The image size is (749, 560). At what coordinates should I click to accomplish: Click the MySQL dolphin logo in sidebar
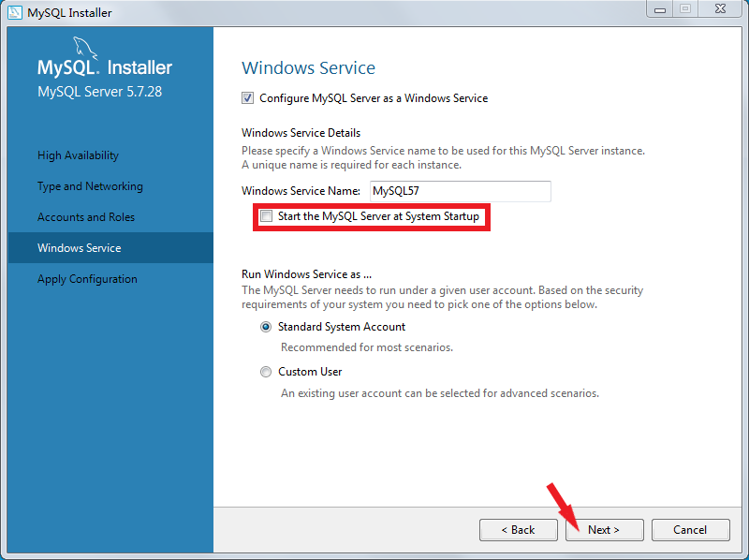coord(84,48)
